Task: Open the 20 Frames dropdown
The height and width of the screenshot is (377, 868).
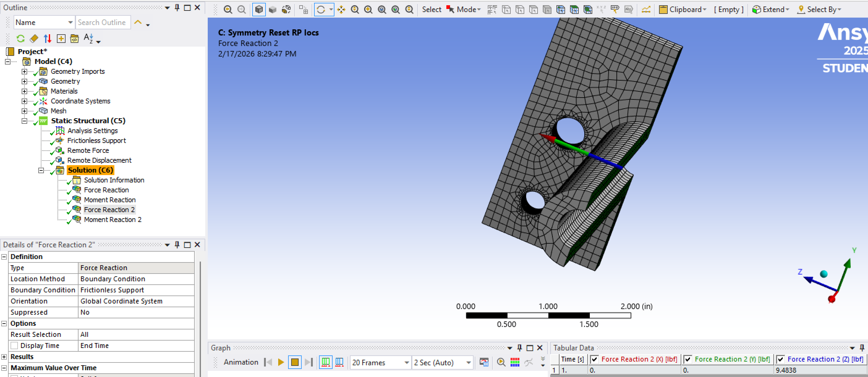Action: (x=406, y=362)
